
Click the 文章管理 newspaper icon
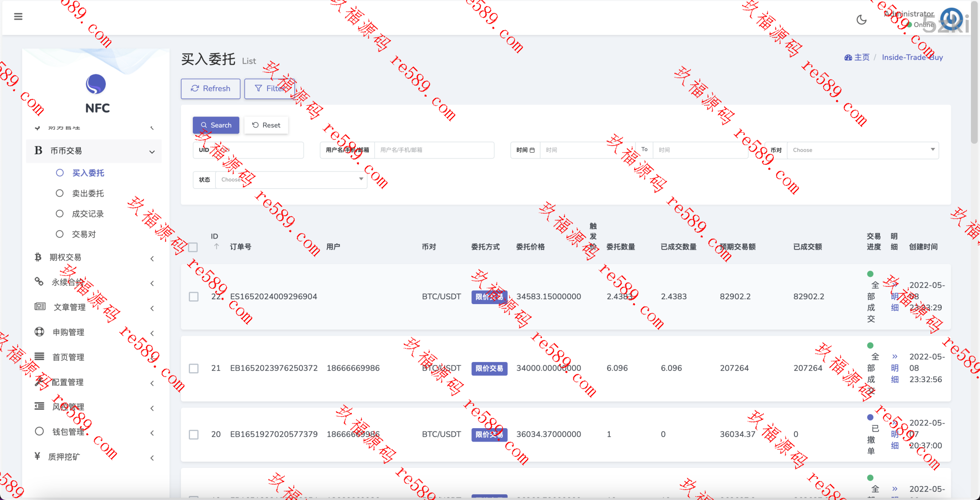[40, 307]
